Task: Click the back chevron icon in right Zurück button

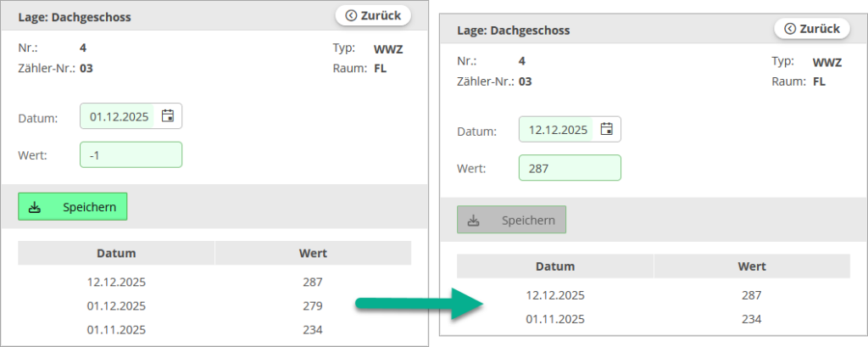Action: pyautogui.click(x=790, y=29)
